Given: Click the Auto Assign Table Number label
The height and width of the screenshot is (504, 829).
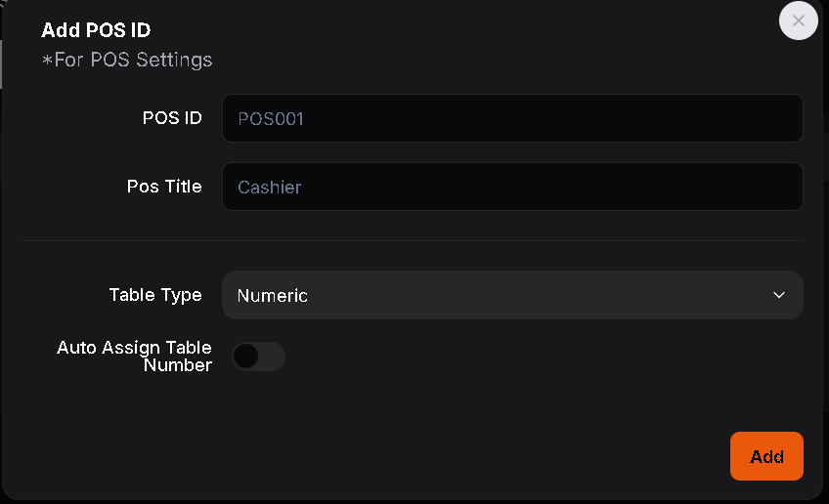Looking at the screenshot, I should point(135,356).
